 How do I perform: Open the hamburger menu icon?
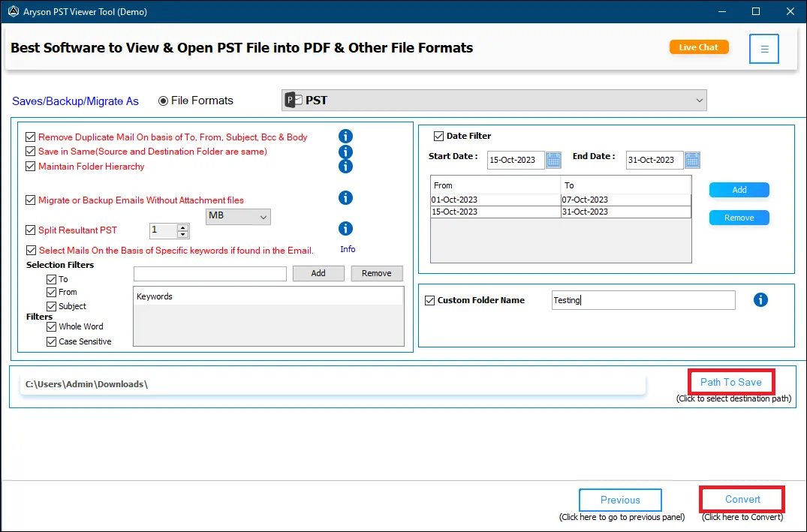tap(763, 49)
